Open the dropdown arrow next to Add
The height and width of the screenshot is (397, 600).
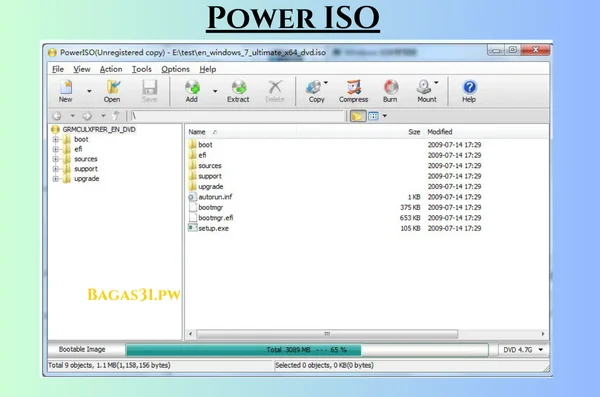pyautogui.click(x=215, y=91)
